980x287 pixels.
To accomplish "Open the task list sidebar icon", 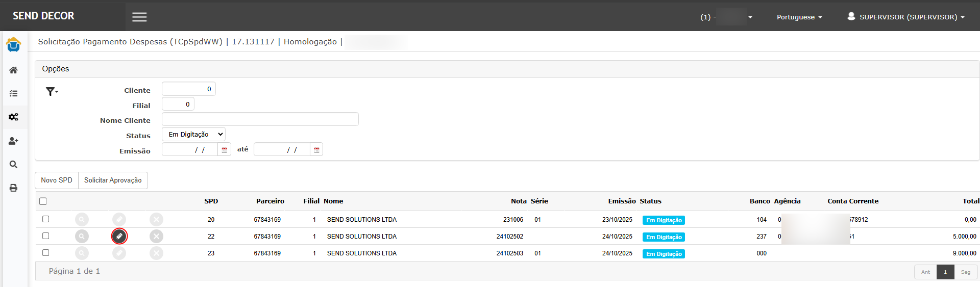I will tap(14, 93).
